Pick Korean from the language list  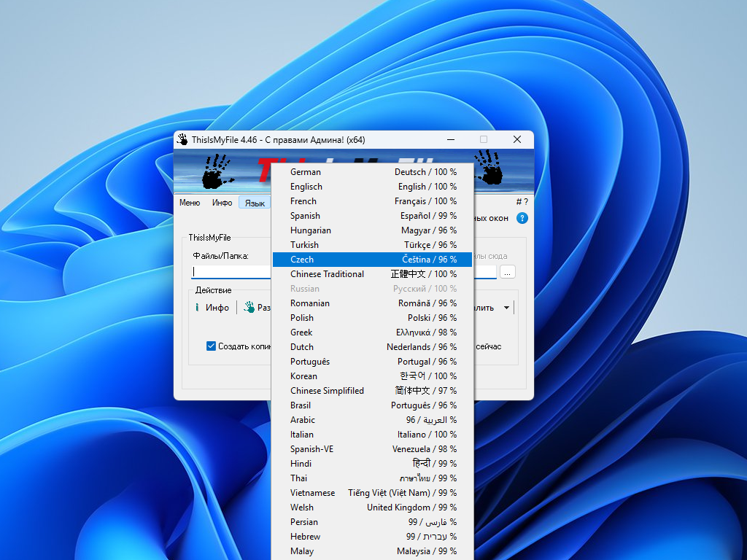coord(373,376)
